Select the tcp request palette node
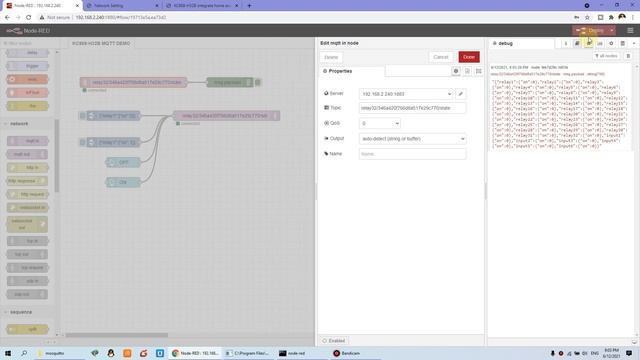640x360 pixels. click(x=28, y=268)
